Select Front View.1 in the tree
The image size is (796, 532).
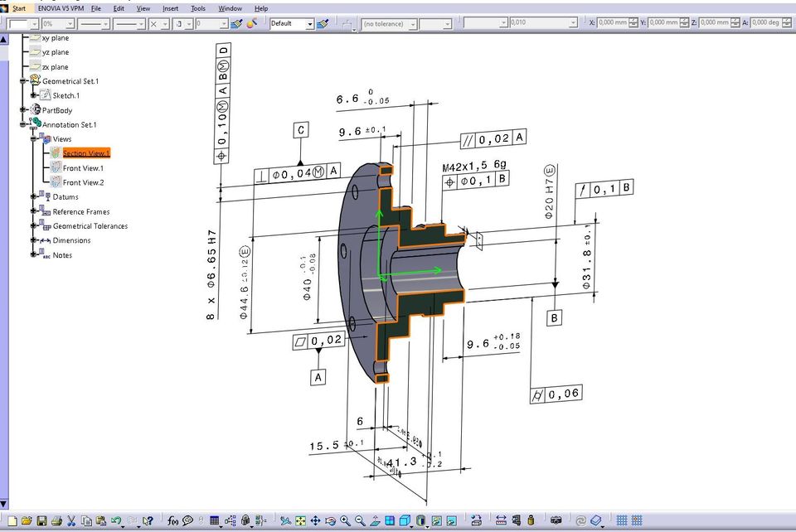point(82,168)
